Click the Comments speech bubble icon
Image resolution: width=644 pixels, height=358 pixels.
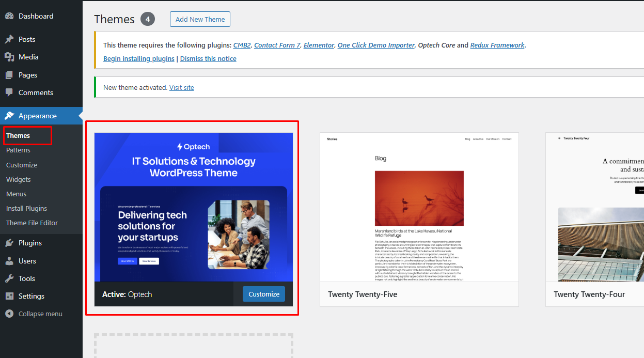point(9,92)
